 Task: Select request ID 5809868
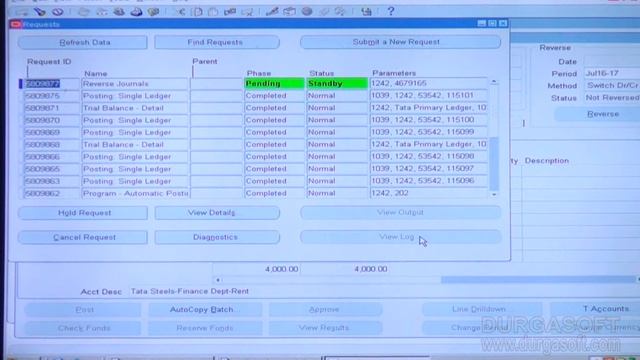pyautogui.click(x=52, y=145)
